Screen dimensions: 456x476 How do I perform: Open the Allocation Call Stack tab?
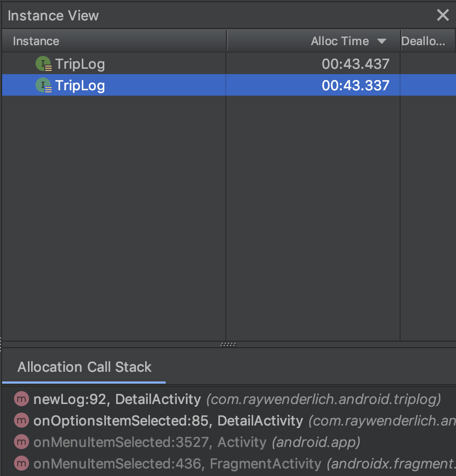pos(84,367)
